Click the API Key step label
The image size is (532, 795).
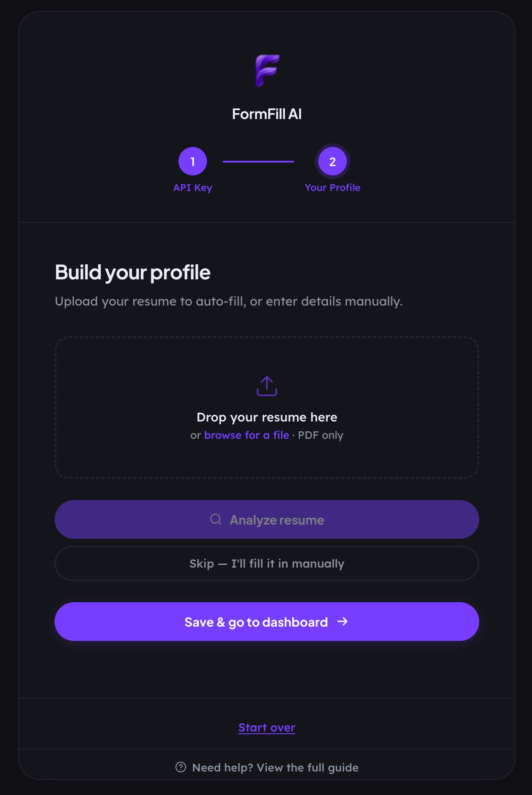click(x=193, y=187)
